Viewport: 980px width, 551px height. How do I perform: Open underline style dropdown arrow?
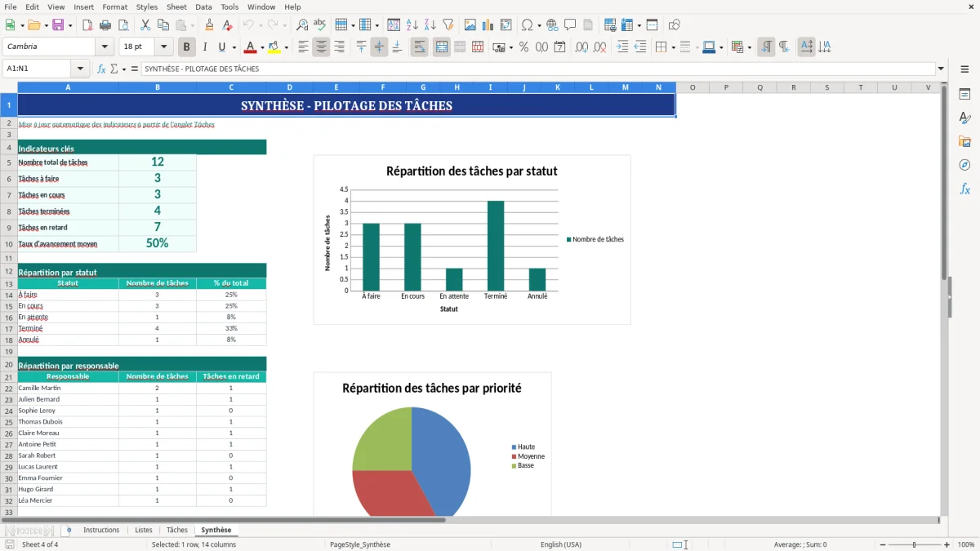point(234,47)
